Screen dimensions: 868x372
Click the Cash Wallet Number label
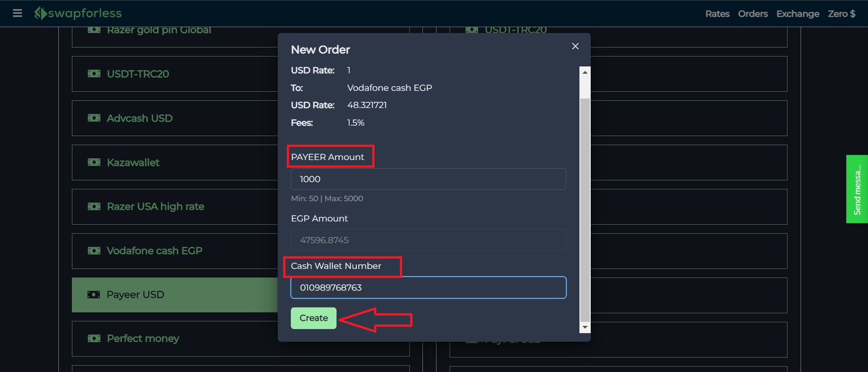click(336, 266)
